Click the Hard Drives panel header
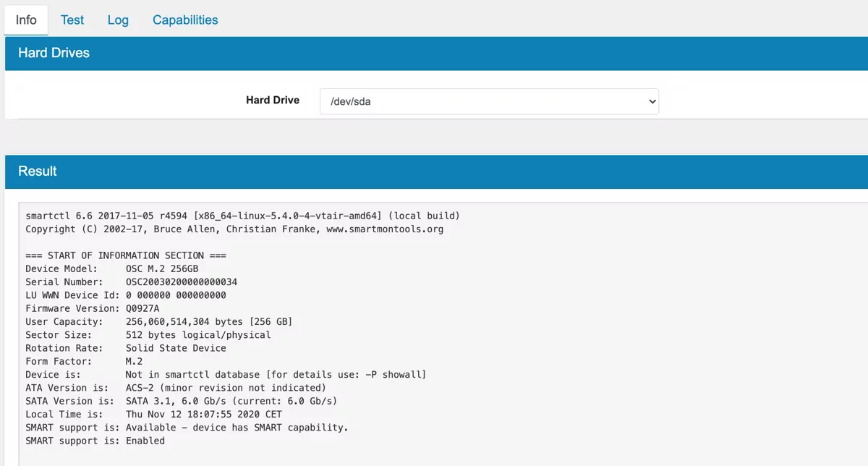Image resolution: width=868 pixels, height=466 pixels. click(54, 53)
